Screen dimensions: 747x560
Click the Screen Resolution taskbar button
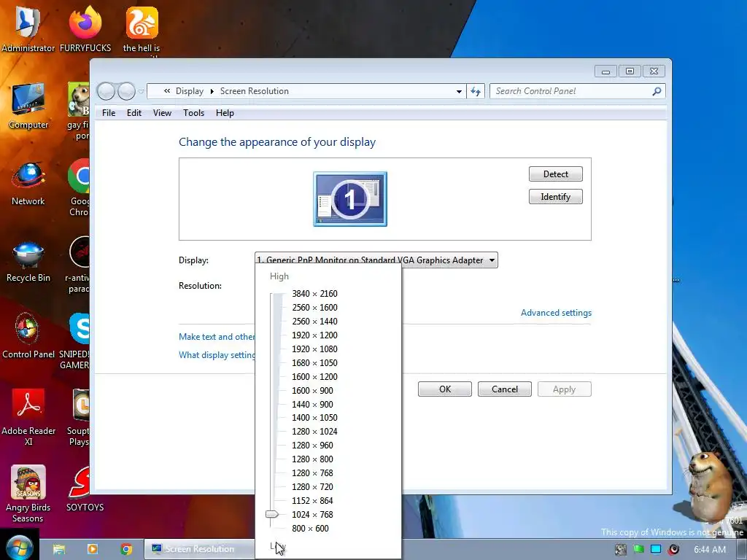(199, 549)
